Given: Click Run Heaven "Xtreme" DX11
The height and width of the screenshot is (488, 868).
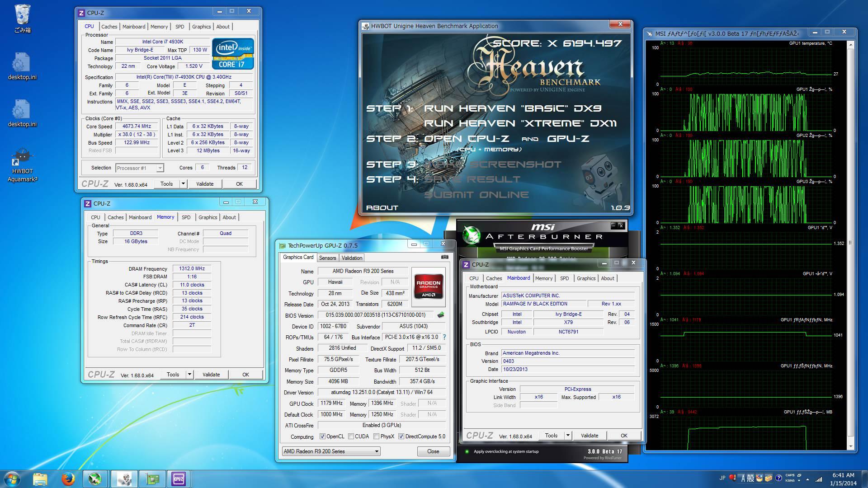Looking at the screenshot, I should click(x=520, y=123).
